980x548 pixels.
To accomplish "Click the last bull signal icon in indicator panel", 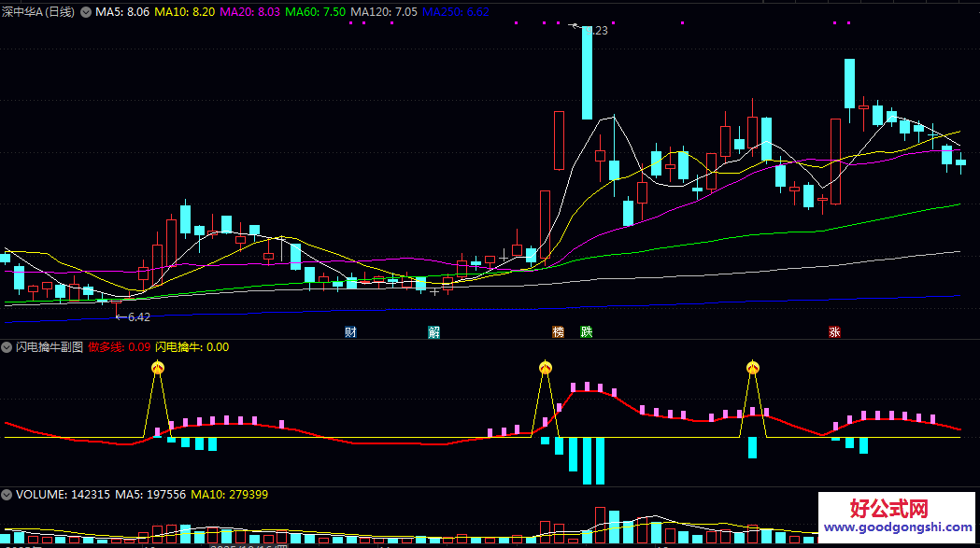I will tap(752, 368).
